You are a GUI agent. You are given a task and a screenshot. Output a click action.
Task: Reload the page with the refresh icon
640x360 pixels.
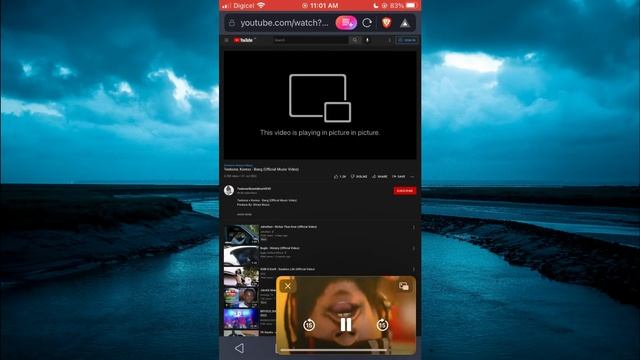(x=367, y=23)
